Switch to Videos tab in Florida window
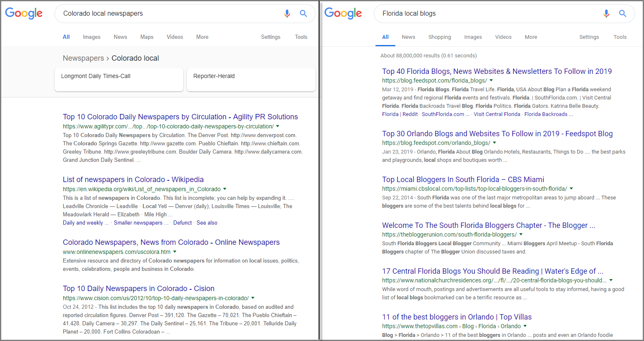Screen dimensions: 644x341 point(503,37)
